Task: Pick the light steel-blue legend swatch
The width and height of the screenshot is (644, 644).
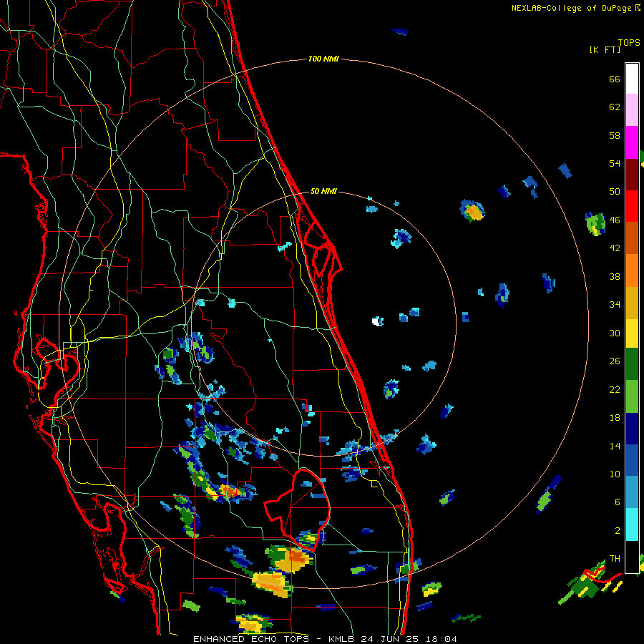Action: [632, 492]
